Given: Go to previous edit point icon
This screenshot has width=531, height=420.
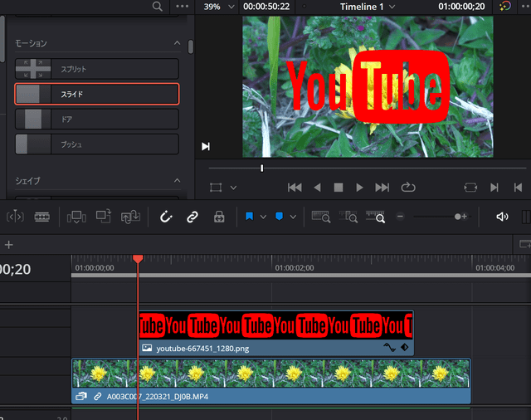Looking at the screenshot, I should pyautogui.click(x=518, y=188).
